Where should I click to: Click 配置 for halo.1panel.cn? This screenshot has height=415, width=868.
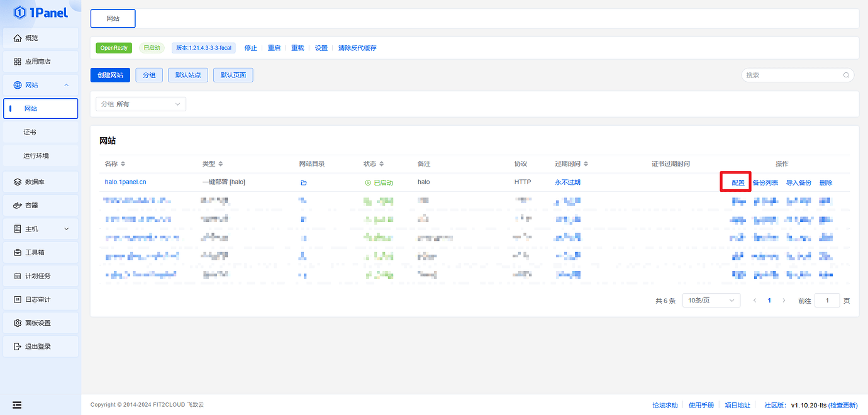point(738,183)
